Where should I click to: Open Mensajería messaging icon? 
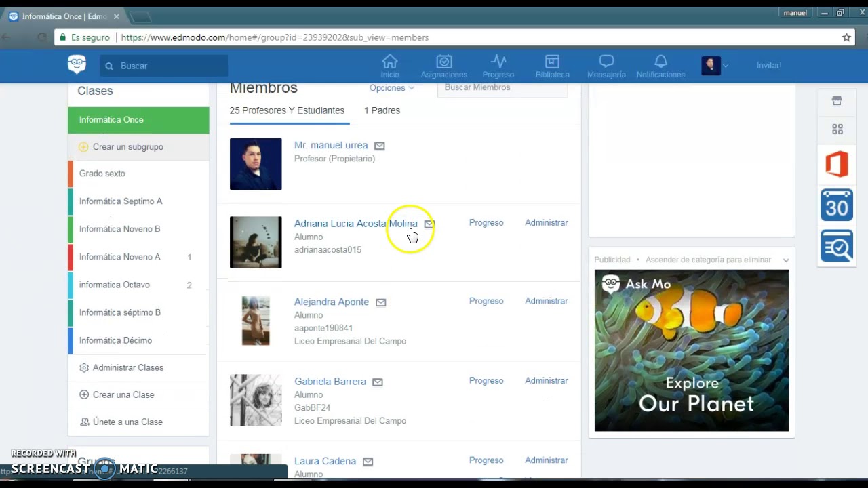click(606, 65)
